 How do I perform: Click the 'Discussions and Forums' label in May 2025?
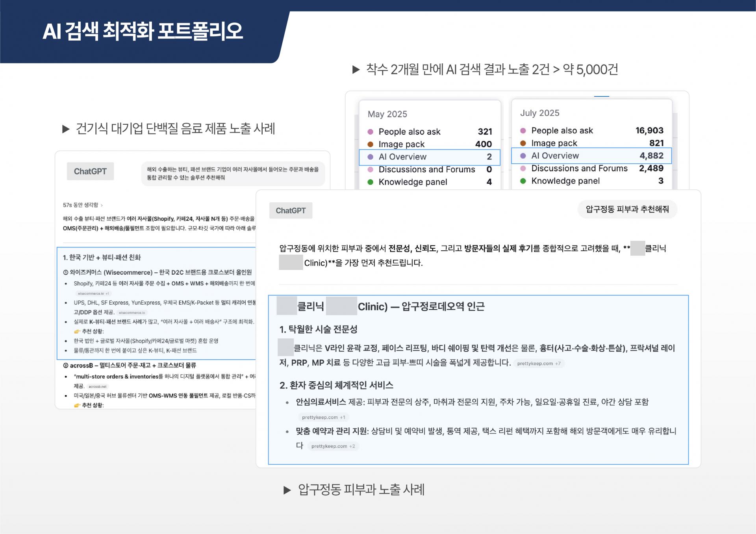[427, 170]
